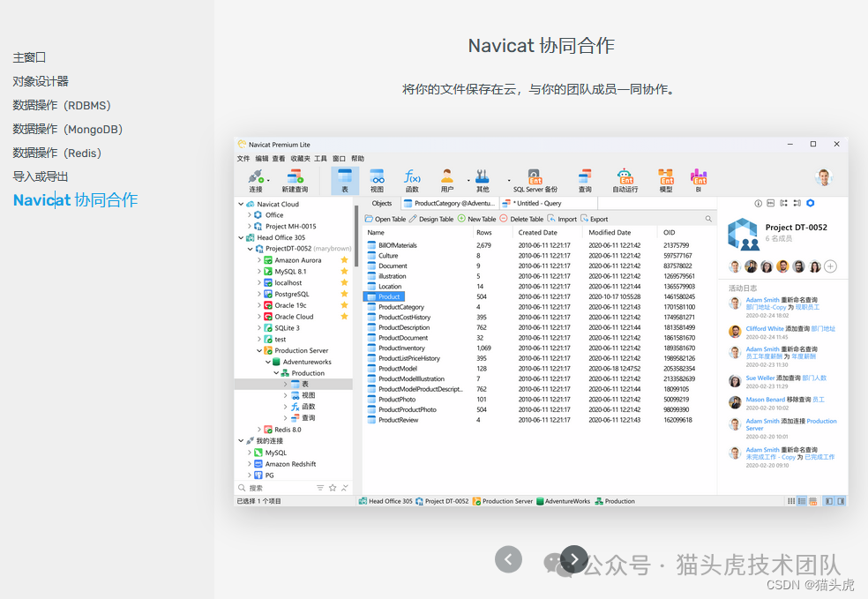Toggle favorite star for localhost
This screenshot has width=868, height=599.
tap(344, 282)
